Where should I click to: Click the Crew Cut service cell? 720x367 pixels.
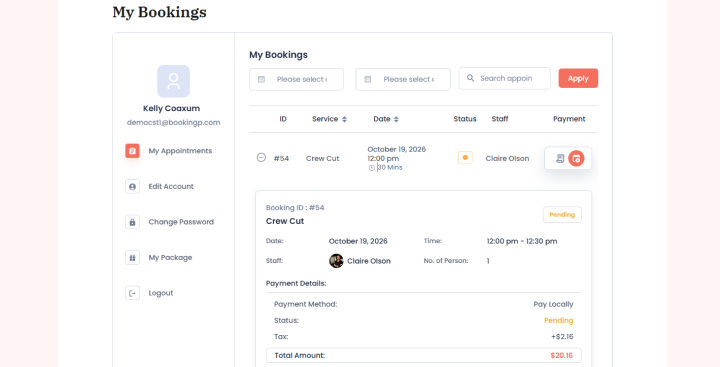click(x=322, y=158)
